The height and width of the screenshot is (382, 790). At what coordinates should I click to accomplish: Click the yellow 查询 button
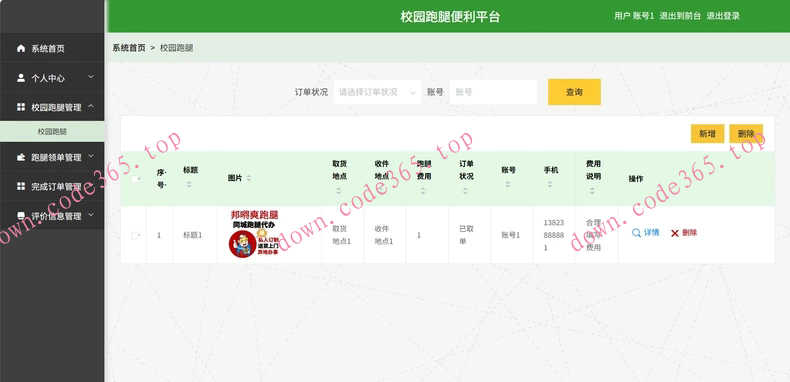pyautogui.click(x=574, y=92)
